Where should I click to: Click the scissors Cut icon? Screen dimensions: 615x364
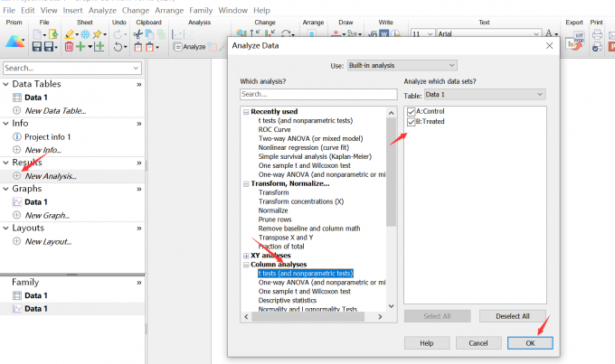point(138,33)
